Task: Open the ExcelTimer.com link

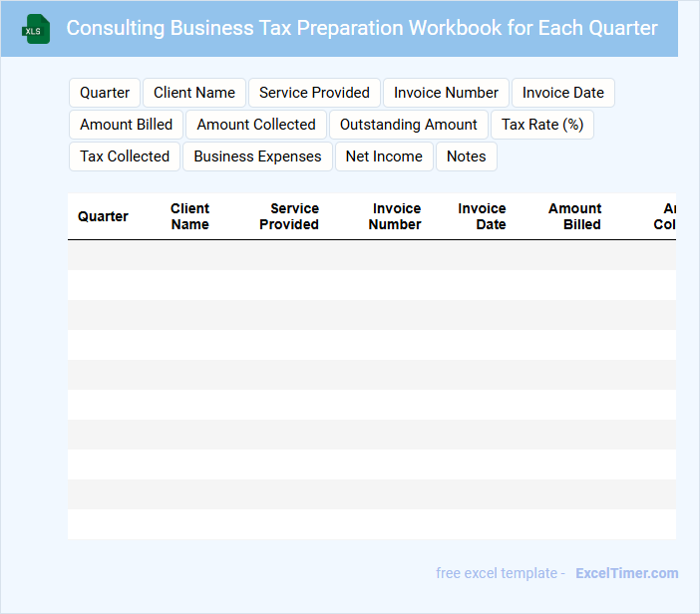Action: pyautogui.click(x=626, y=573)
